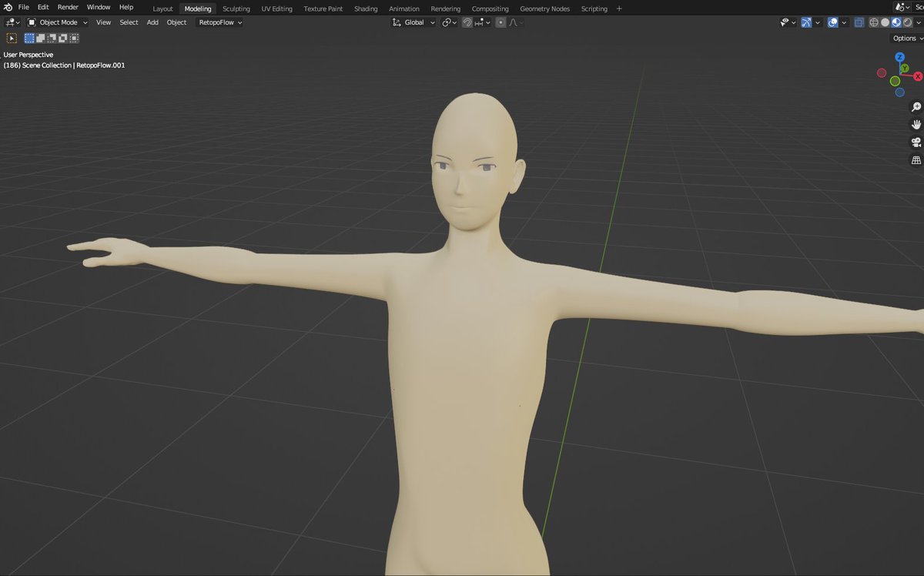The image size is (924, 576).
Task: Click the X axis on navigation gizmo
Action: point(918,76)
